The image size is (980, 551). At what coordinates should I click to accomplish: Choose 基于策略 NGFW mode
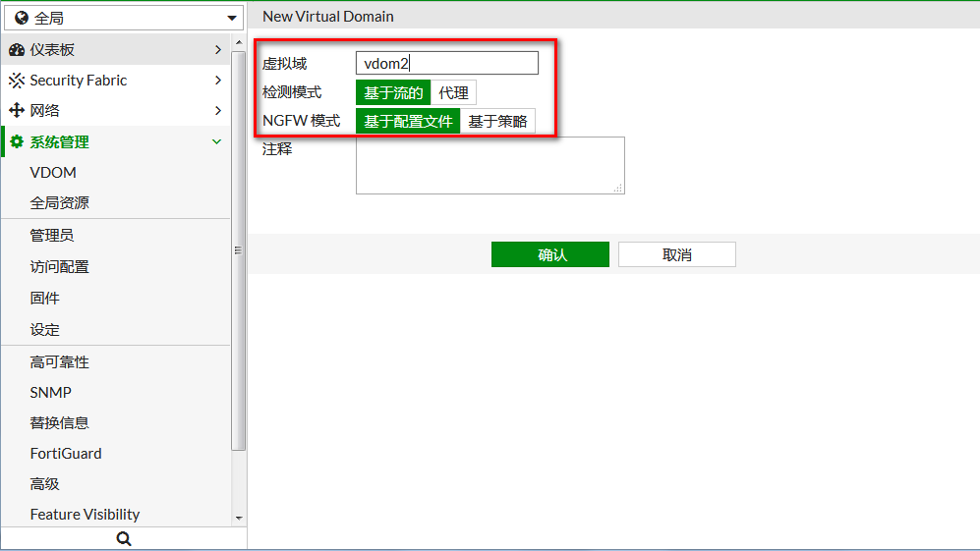(497, 121)
